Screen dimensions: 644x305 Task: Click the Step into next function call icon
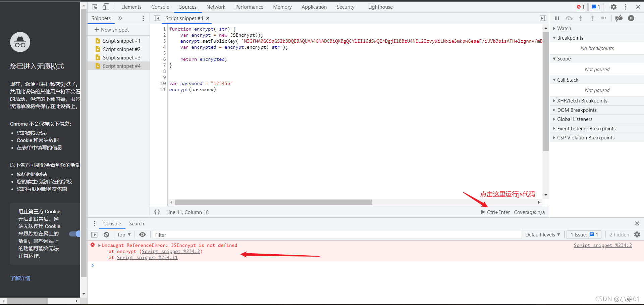[x=581, y=18]
